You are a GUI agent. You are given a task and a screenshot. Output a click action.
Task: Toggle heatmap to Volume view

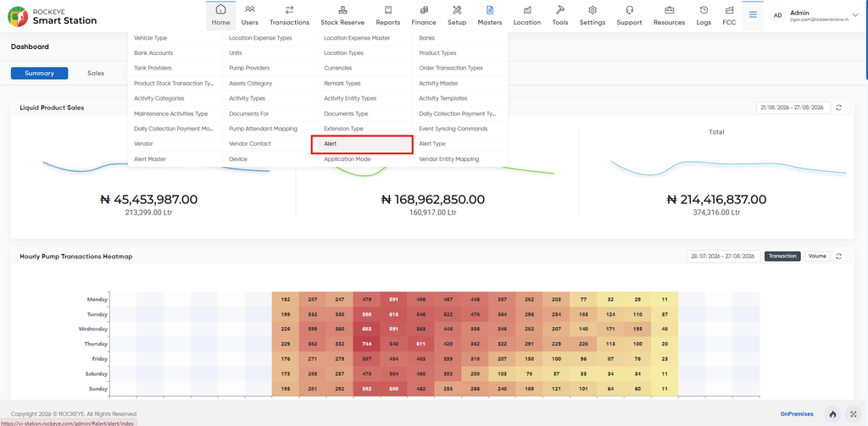817,256
